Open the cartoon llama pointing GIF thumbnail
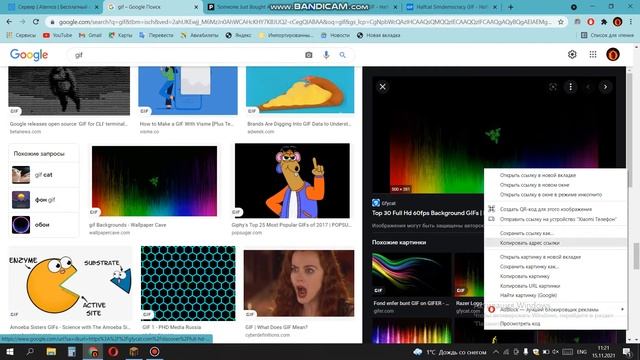The height and width of the screenshot is (360, 640). coord(292,180)
